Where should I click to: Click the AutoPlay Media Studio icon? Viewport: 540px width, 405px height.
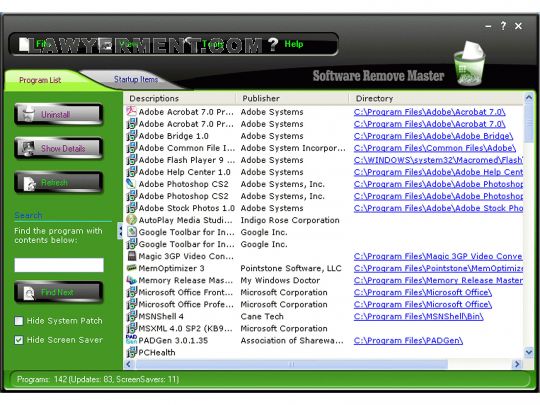pyautogui.click(x=131, y=220)
